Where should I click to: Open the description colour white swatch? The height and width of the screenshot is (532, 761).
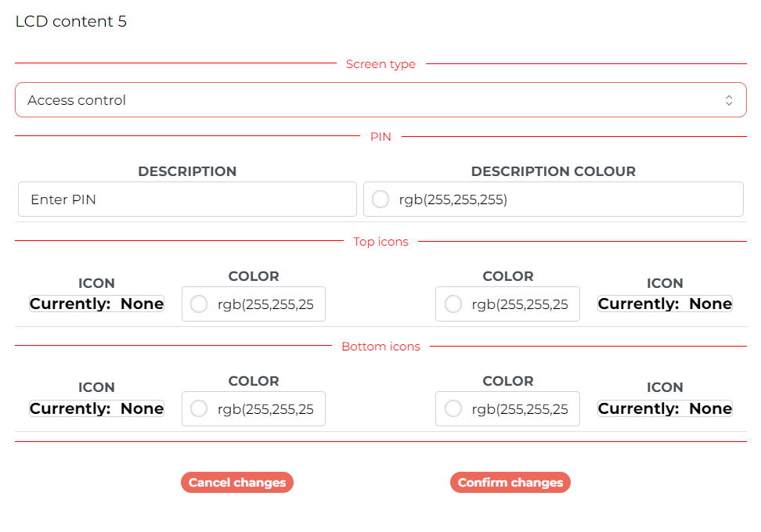(x=380, y=199)
